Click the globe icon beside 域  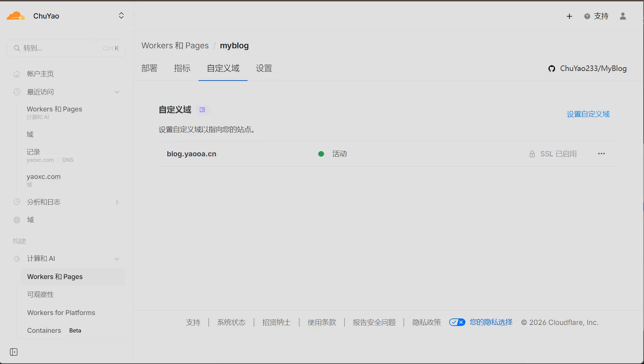pyautogui.click(x=17, y=220)
